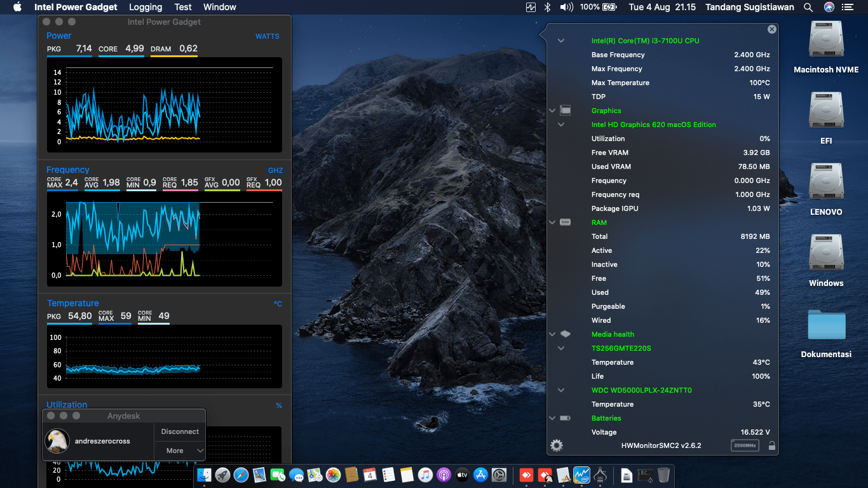
Task: Close the HWMonitorSMC2 popover
Action: point(771,29)
